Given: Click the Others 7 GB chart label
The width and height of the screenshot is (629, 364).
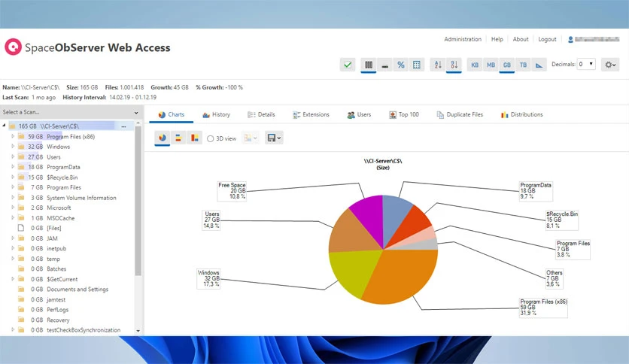Looking at the screenshot, I should [554, 278].
